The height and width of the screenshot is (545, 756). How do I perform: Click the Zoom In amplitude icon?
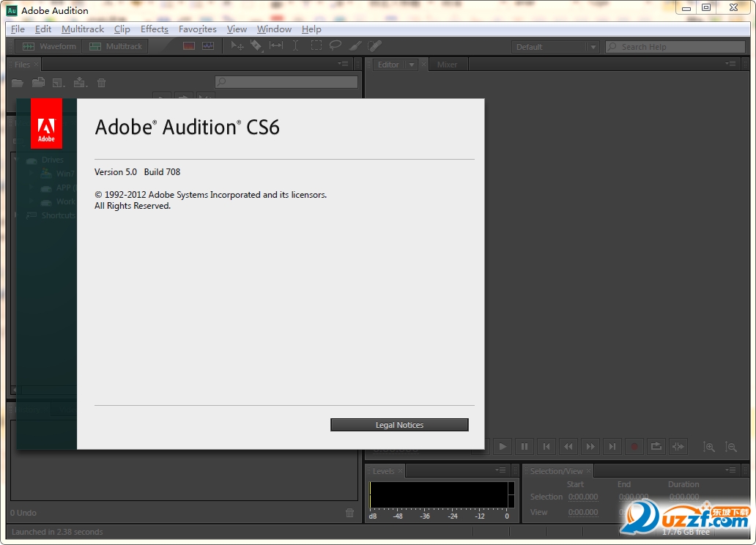pos(709,447)
